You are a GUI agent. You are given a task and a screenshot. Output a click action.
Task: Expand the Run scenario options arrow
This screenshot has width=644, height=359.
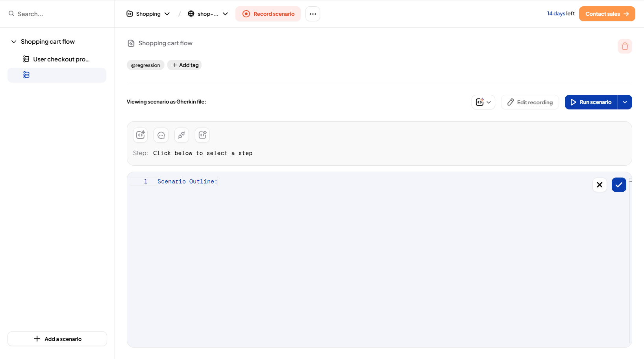coord(625,102)
